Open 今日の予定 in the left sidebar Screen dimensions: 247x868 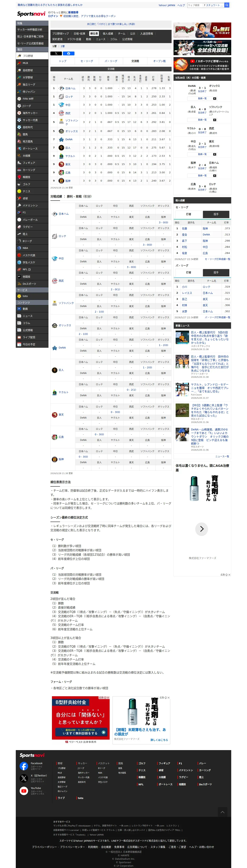pos(32,344)
